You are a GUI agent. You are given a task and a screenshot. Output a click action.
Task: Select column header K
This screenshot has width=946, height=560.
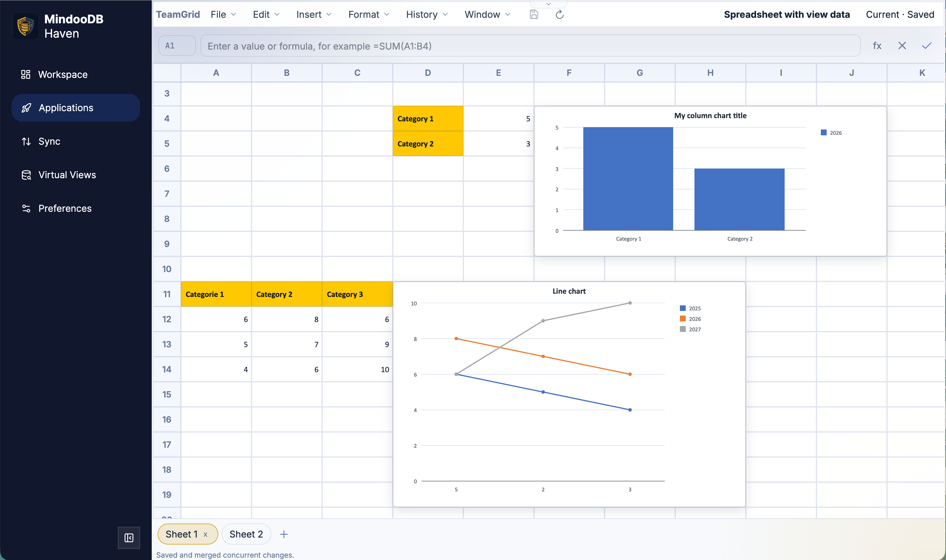tap(917, 73)
